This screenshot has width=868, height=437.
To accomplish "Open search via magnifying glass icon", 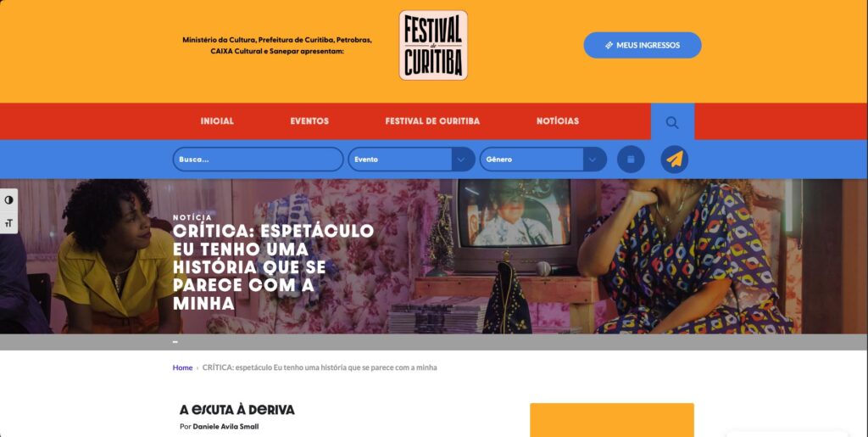I will pyautogui.click(x=672, y=122).
